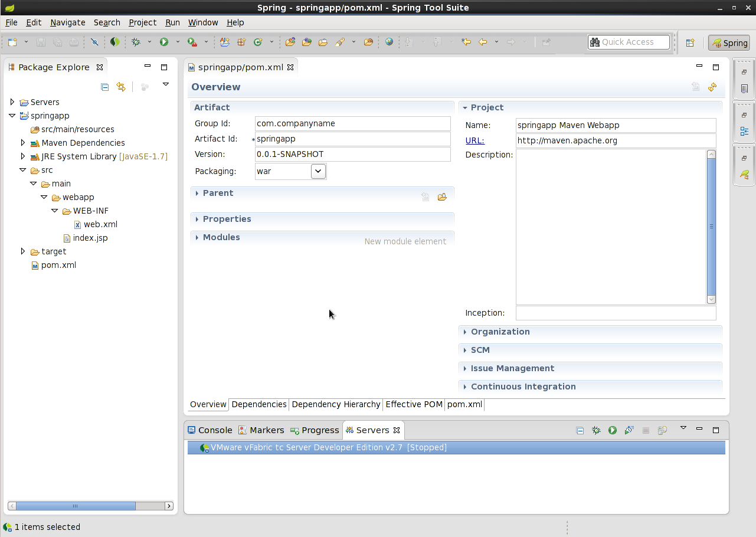Click the URL link label

[474, 140]
